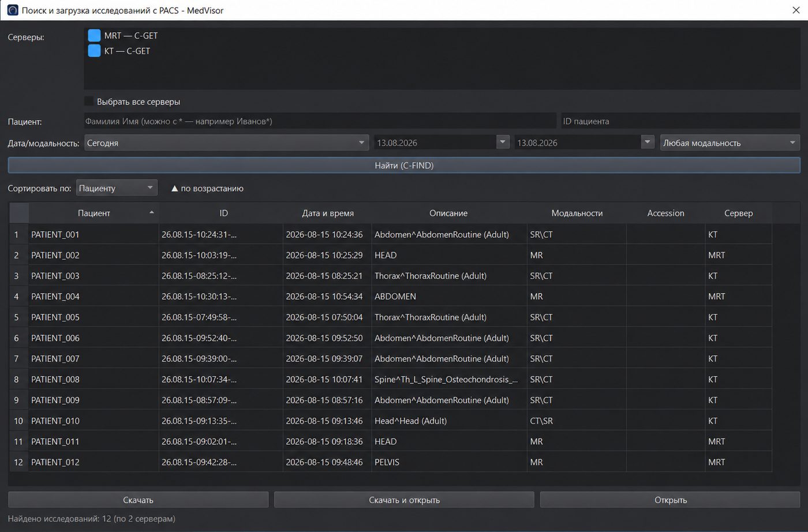Click description 'Spine^Th_L_Spine_Osteochondrosis_...'
Image resolution: width=808 pixels, height=532 pixels.
pos(449,380)
